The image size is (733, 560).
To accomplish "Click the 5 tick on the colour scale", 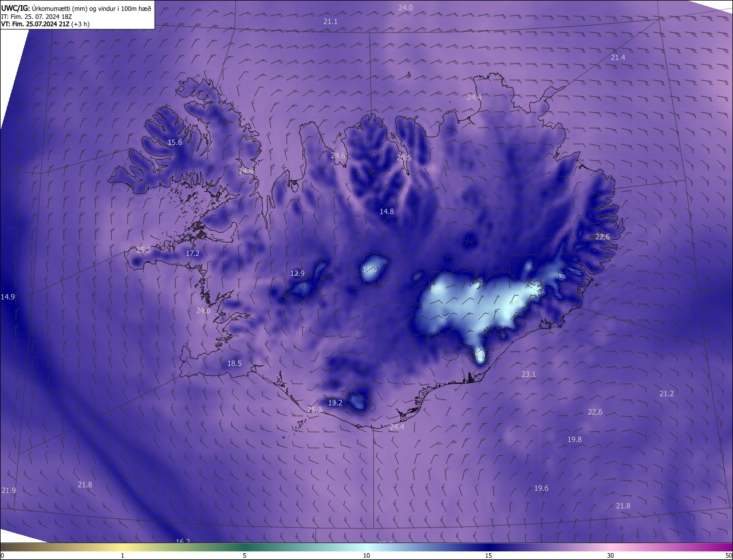I will pos(245,555).
